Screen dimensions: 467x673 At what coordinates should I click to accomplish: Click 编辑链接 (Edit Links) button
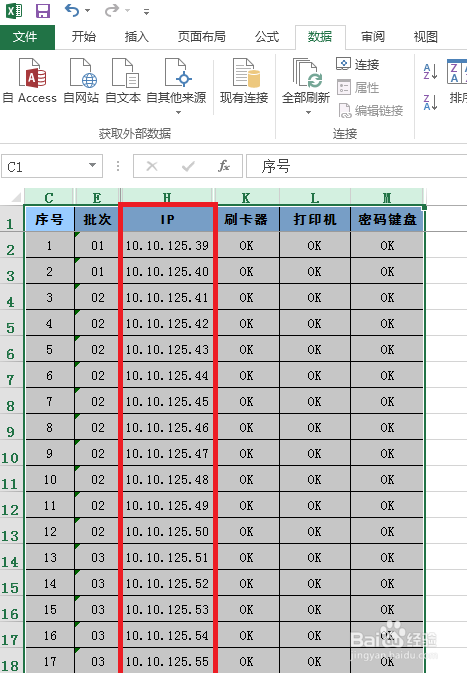point(370,111)
